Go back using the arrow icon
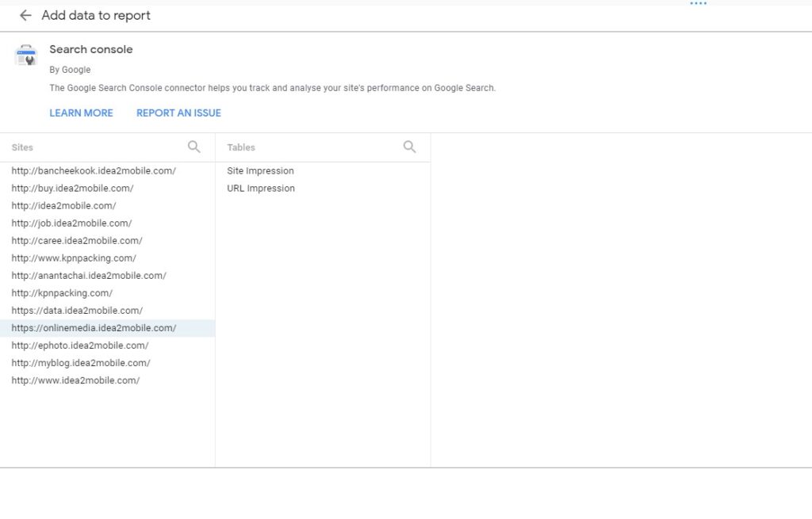The width and height of the screenshot is (812, 519). pyautogui.click(x=25, y=16)
